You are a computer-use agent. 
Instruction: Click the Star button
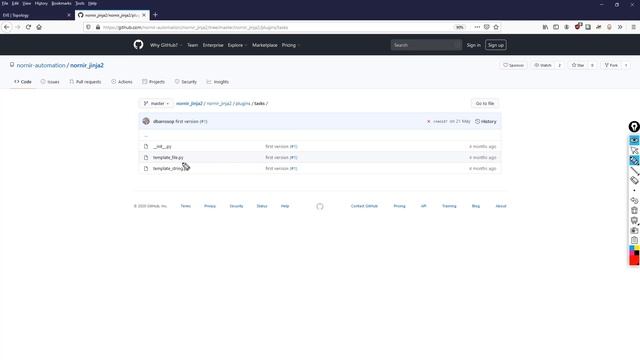578,65
